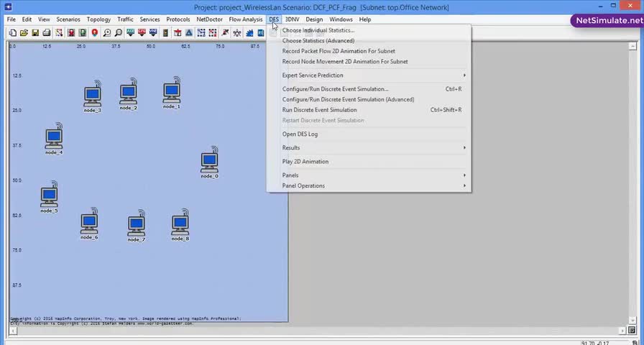Click the Open folder toolbar icon

[x=24, y=33]
